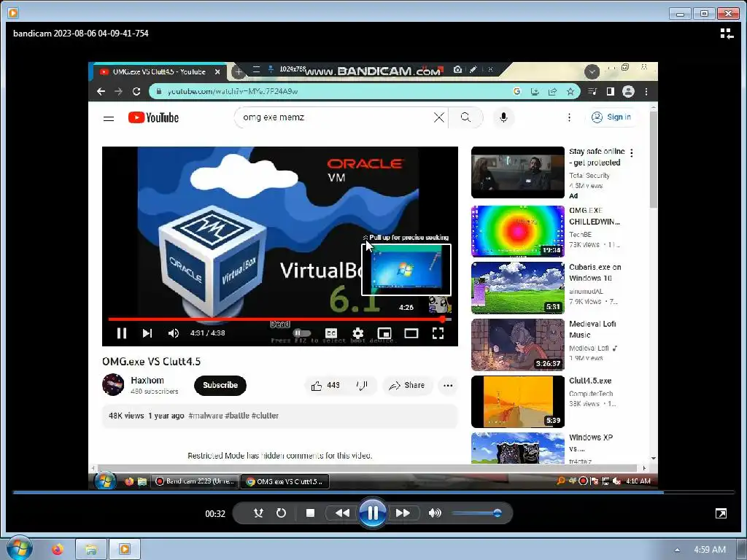Toggle the YouTube autoplay switch
The image size is (747, 560).
point(302,333)
